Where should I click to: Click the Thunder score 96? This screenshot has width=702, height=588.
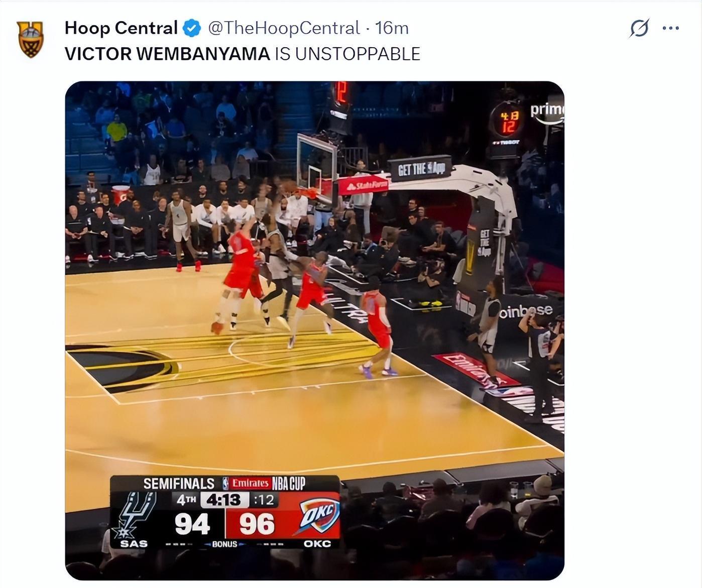(x=257, y=524)
